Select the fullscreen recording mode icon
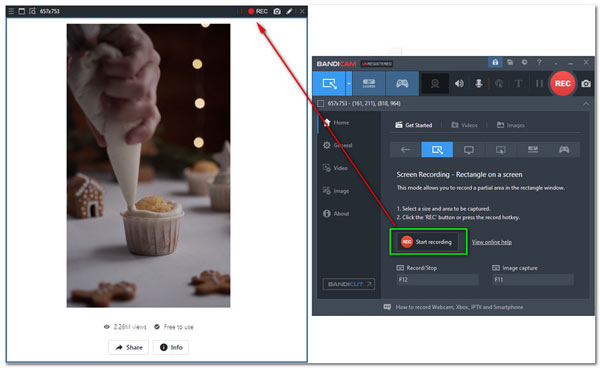The image size is (600, 368). [x=468, y=150]
